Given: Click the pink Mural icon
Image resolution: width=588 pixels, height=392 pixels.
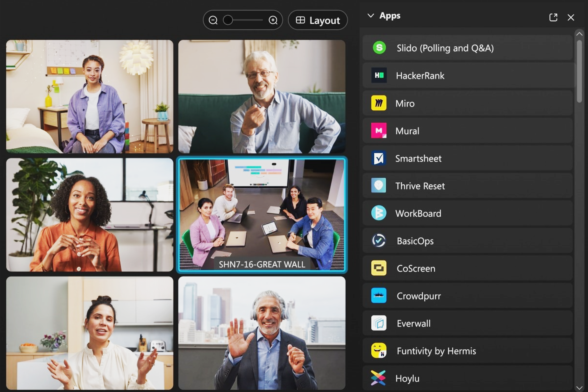Looking at the screenshot, I should coord(379,130).
